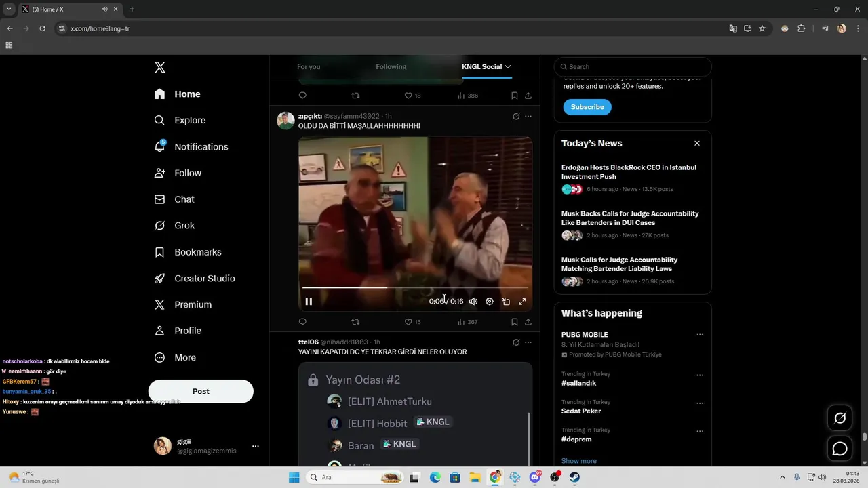Open Grok explain on zıpçıktı's post
Image resolution: width=868 pixels, height=488 pixels.
click(x=516, y=117)
